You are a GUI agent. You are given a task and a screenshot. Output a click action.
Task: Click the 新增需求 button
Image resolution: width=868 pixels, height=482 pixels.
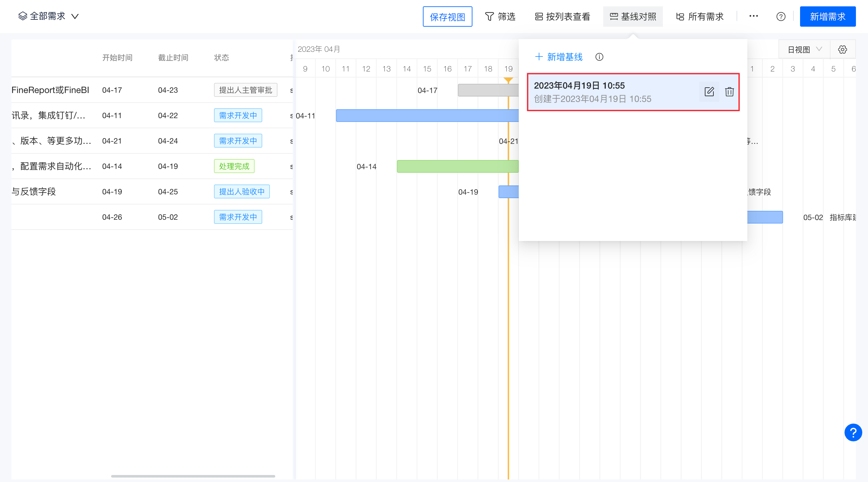827,17
